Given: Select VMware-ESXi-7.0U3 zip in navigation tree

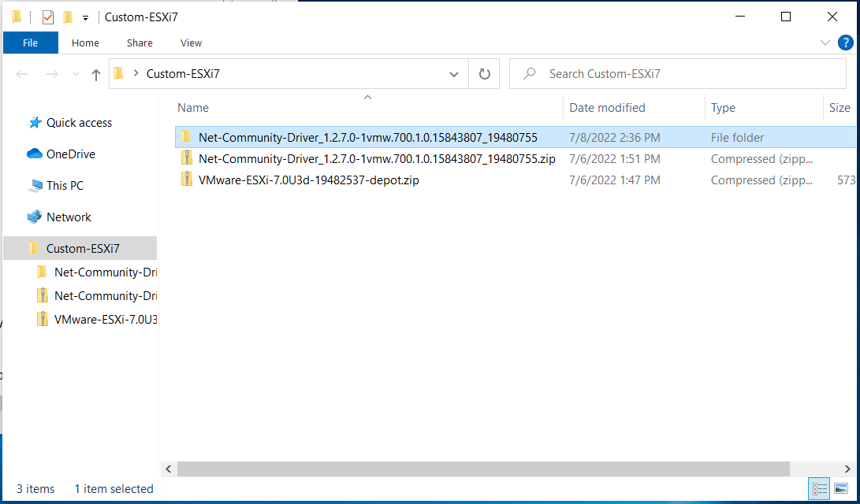Looking at the screenshot, I should tap(106, 320).
